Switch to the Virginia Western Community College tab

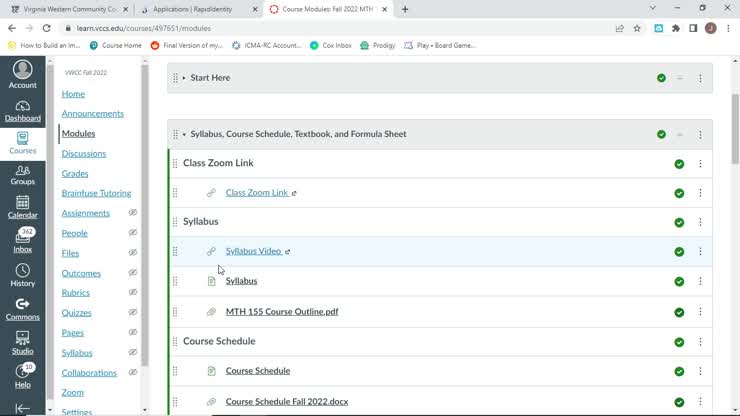69,9
